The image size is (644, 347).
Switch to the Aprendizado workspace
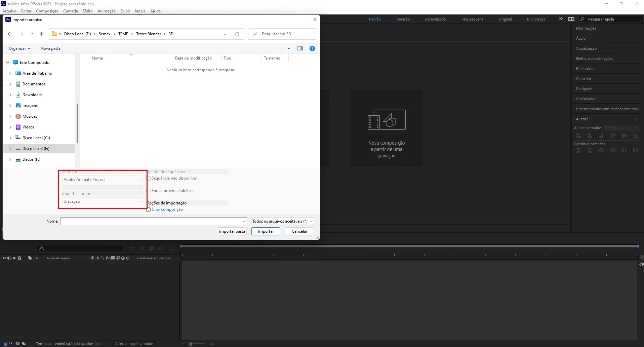[435, 19]
